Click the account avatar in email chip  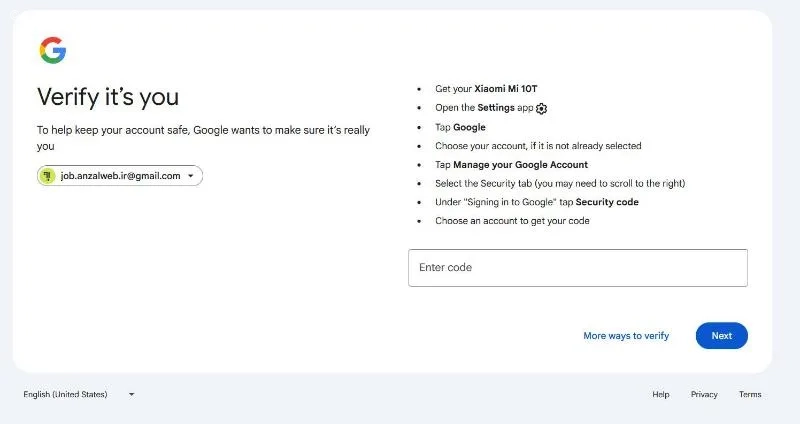coord(47,176)
